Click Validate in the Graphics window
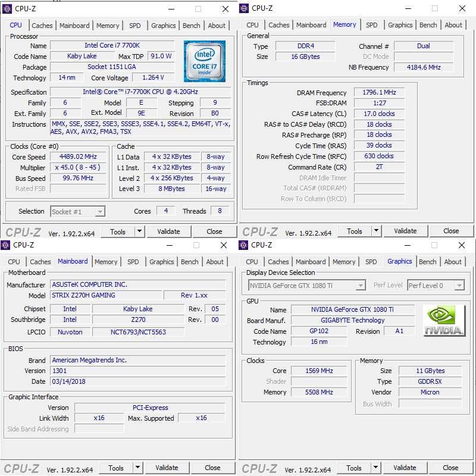This screenshot has width=476, height=476. 405,468
